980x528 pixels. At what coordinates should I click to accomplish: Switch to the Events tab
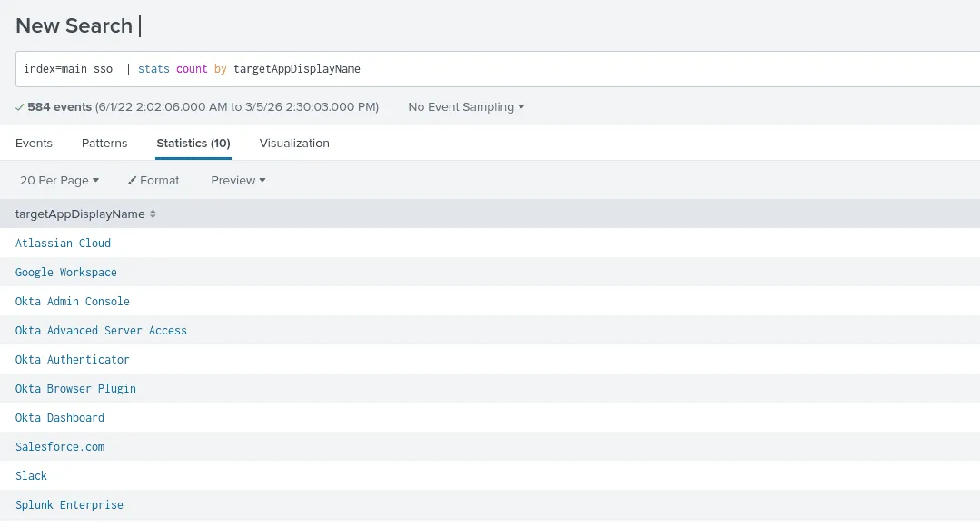[x=34, y=144]
